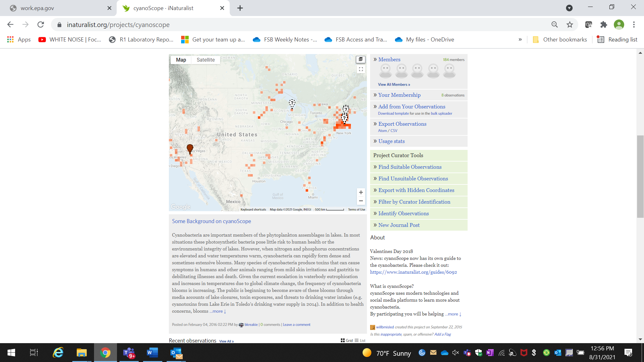Open a new browser tab
The width and height of the screenshot is (644, 362).
tap(240, 8)
